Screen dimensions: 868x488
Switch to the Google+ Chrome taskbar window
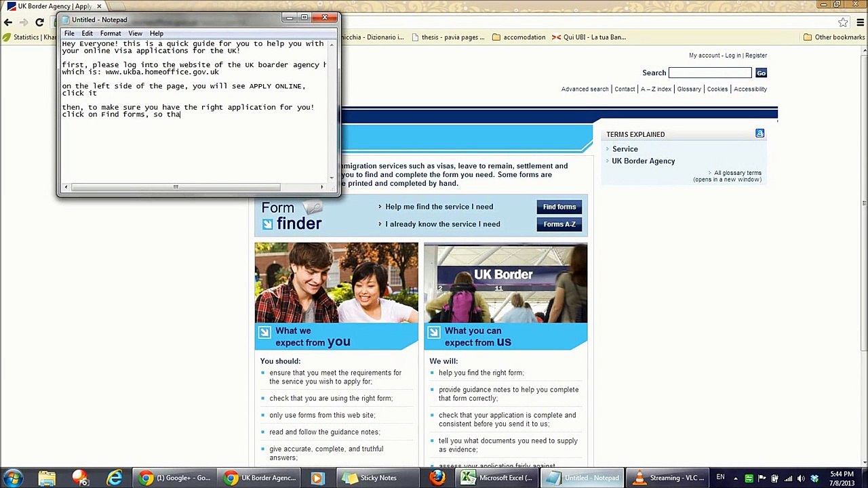pos(176,478)
